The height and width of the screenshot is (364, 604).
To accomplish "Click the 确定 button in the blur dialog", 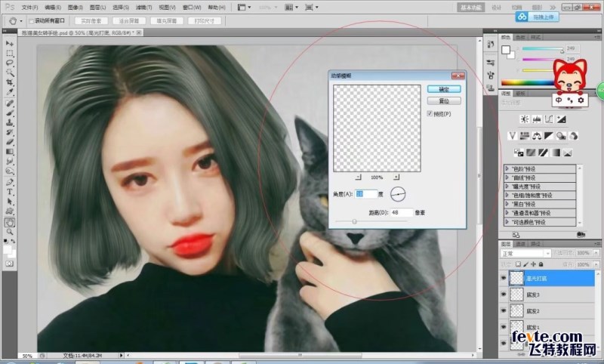I will pyautogui.click(x=444, y=89).
